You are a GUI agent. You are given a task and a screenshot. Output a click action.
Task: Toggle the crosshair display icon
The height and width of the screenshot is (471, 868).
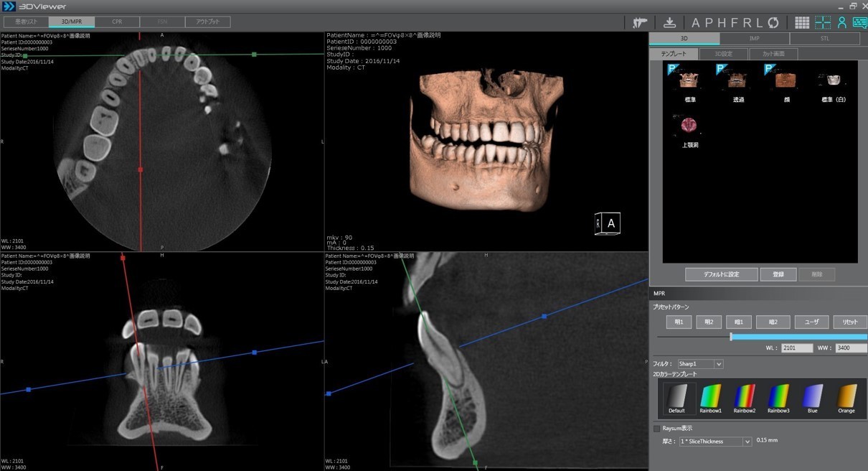823,23
